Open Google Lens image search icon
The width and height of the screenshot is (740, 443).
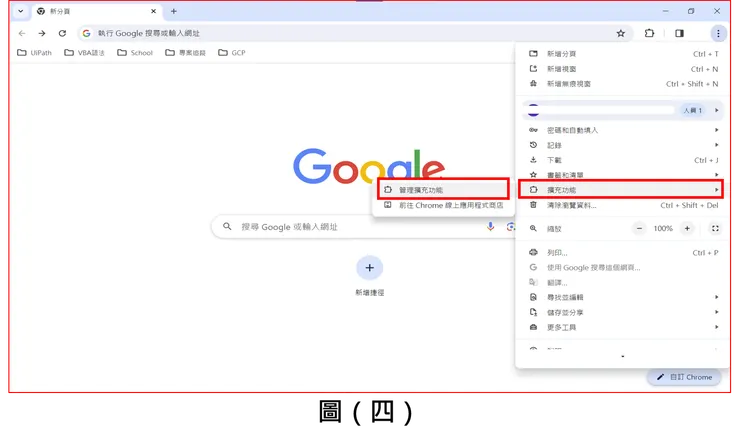coord(510,227)
